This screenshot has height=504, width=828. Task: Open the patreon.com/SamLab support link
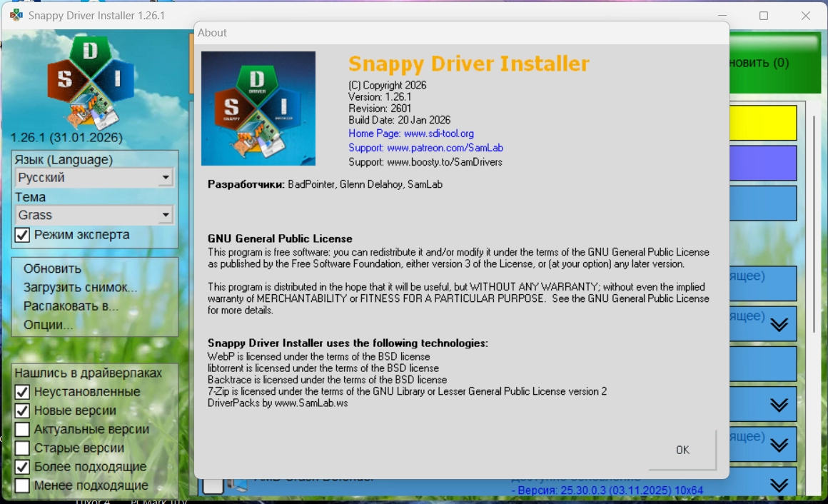pyautogui.click(x=425, y=148)
